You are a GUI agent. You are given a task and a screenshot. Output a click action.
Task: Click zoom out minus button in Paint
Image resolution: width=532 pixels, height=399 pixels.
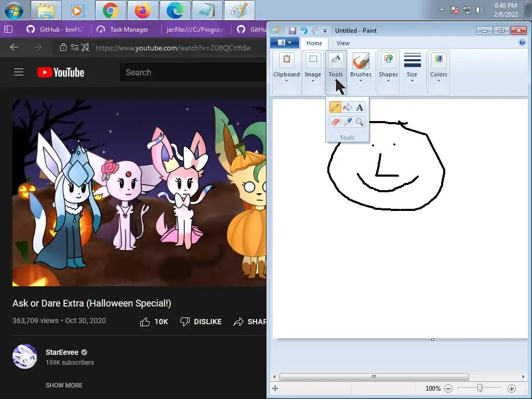tap(448, 389)
